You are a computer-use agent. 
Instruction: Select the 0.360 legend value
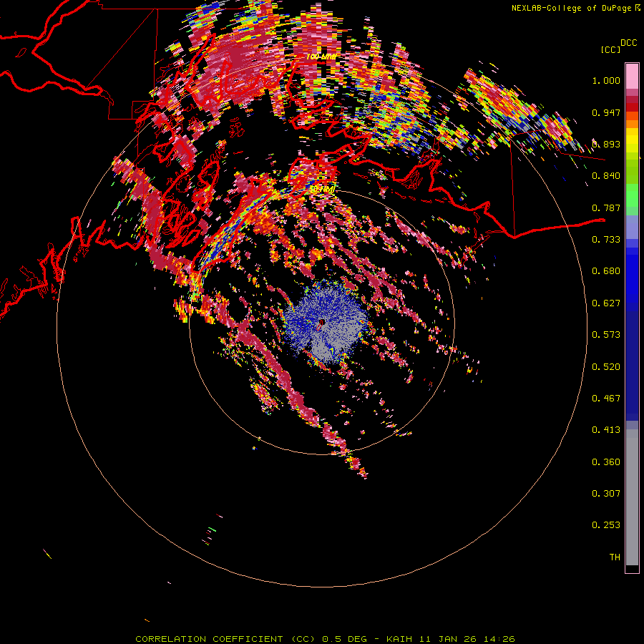[x=606, y=462]
